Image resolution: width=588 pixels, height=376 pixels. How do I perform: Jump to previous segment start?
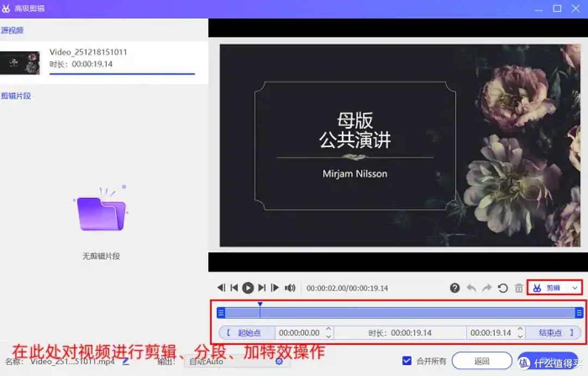pos(234,288)
